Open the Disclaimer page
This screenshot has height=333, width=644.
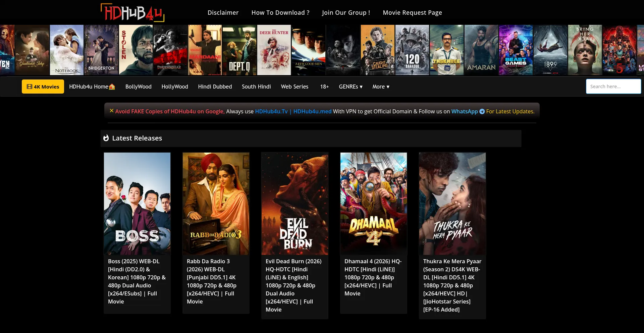[x=223, y=12]
